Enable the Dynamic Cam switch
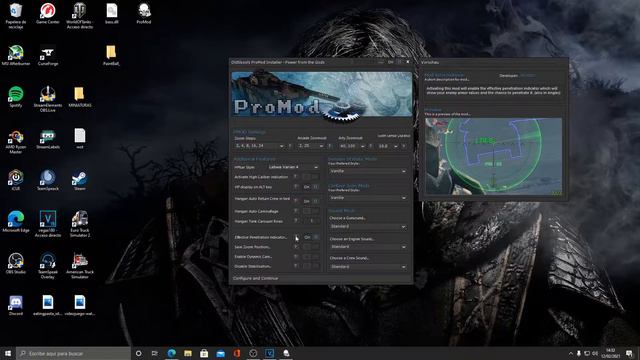Image resolution: width=640 pixels, height=360 pixels. [311, 257]
